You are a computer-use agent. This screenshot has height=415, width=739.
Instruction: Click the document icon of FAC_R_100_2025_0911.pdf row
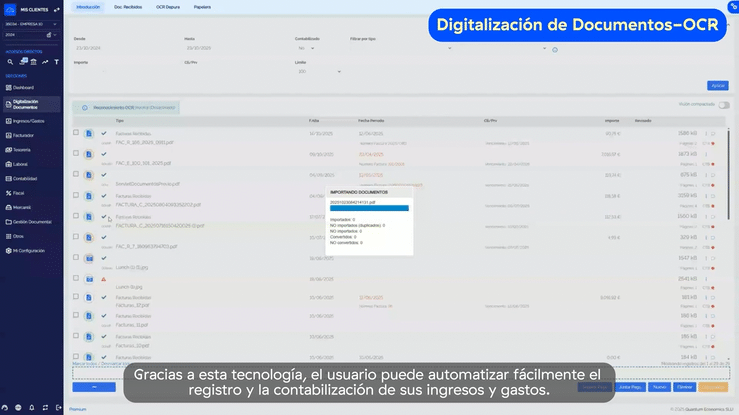click(89, 134)
